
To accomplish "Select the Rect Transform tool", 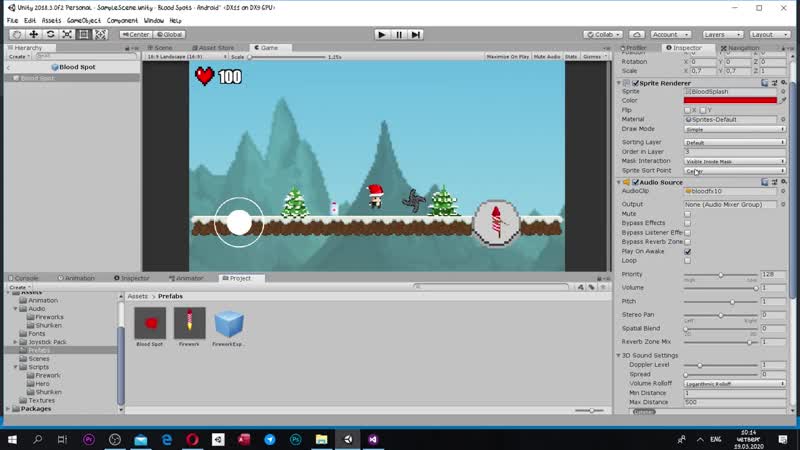I will pyautogui.click(x=84, y=34).
